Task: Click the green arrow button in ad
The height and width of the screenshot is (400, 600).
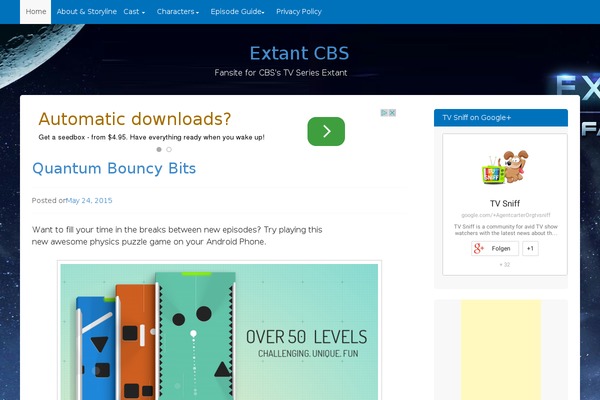Action: [326, 131]
